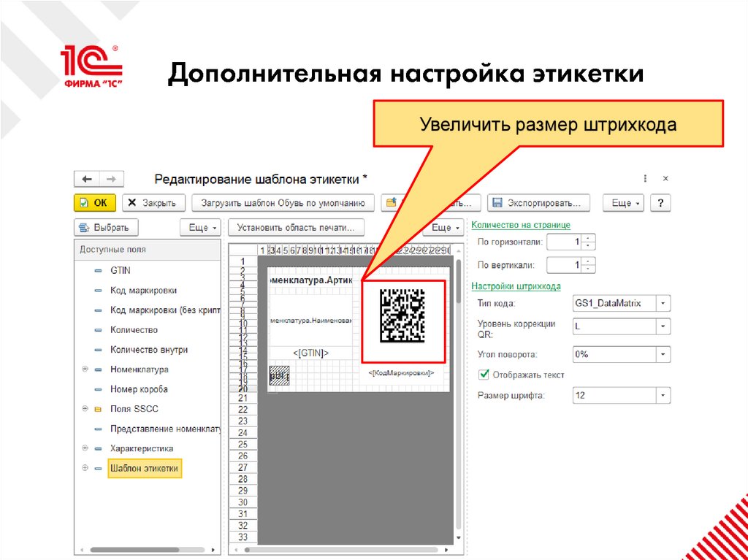Viewport: 748px width, 560px height.
Task: Click the <[КодМаркировки]> cell
Action: pos(401,373)
